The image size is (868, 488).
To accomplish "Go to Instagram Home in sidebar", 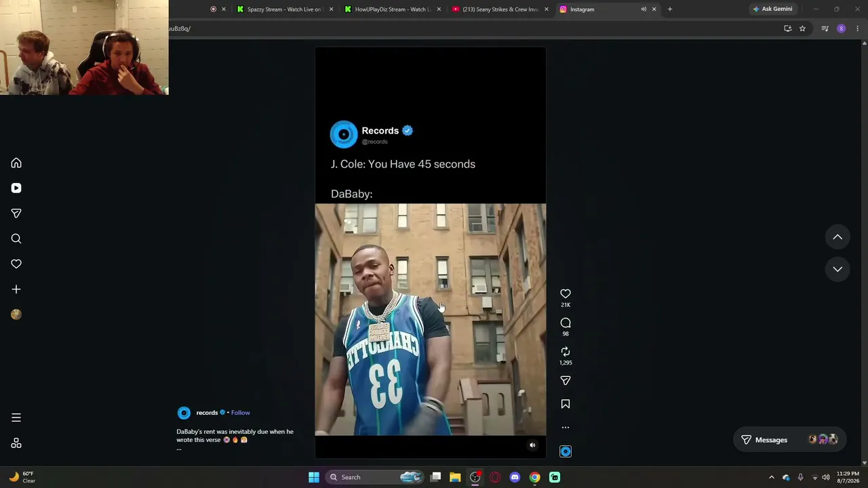I will pos(16,163).
